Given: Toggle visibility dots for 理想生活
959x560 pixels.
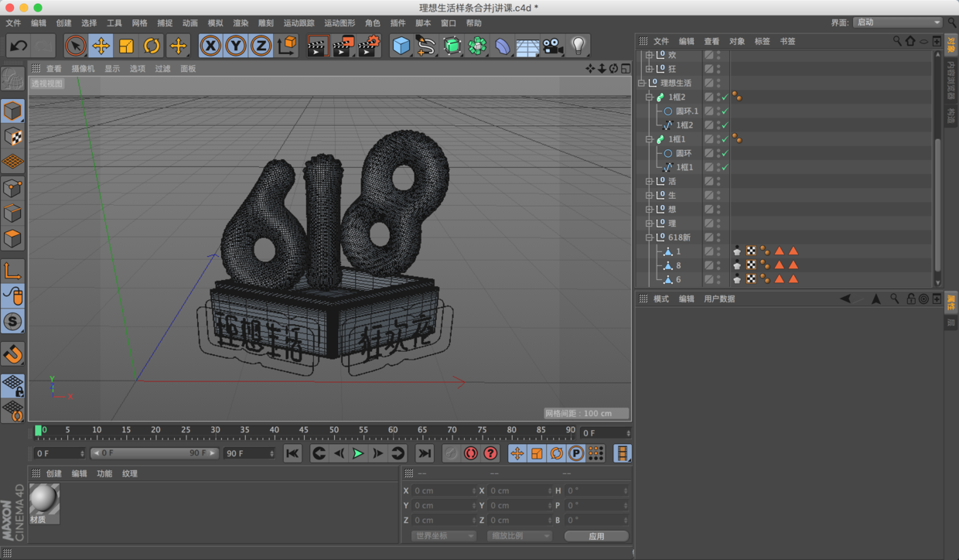Looking at the screenshot, I should (x=718, y=83).
